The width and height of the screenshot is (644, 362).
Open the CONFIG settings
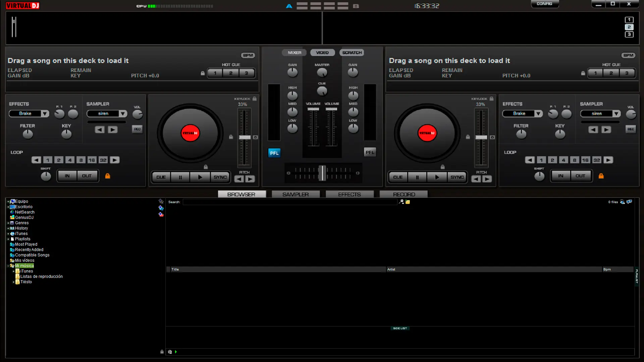point(544,4)
